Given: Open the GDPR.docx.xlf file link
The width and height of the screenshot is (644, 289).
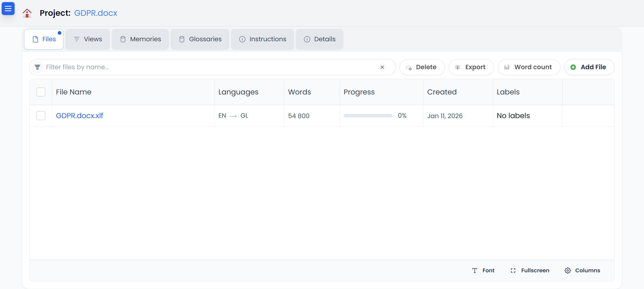Looking at the screenshot, I should pyautogui.click(x=79, y=115).
